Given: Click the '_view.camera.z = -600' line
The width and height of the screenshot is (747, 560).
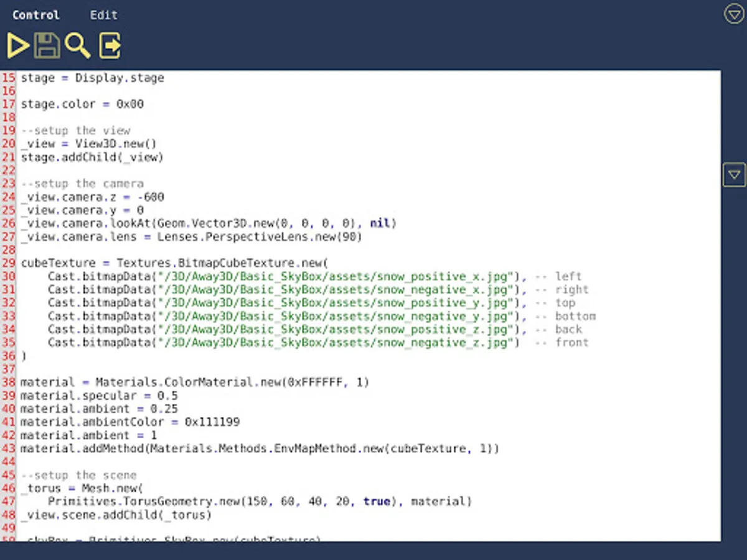Looking at the screenshot, I should pos(92,197).
